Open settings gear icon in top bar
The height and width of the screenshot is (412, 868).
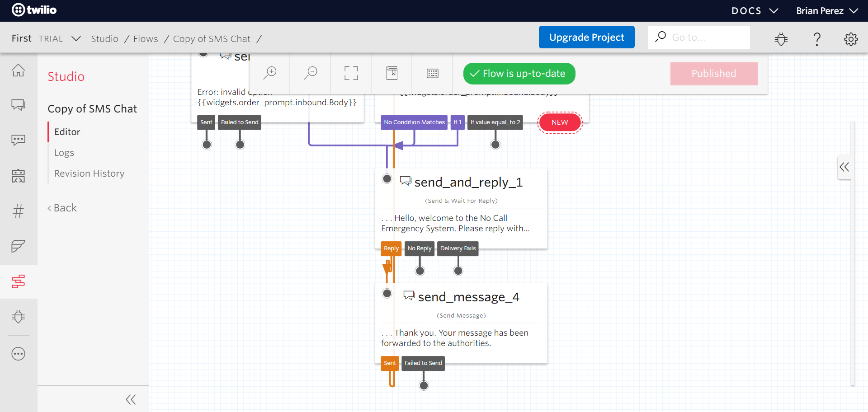(851, 39)
